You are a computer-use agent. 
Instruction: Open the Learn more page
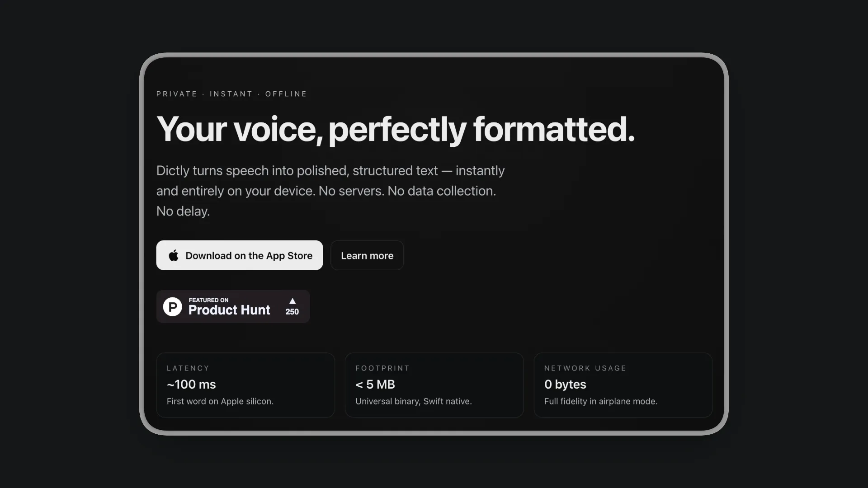[367, 255]
